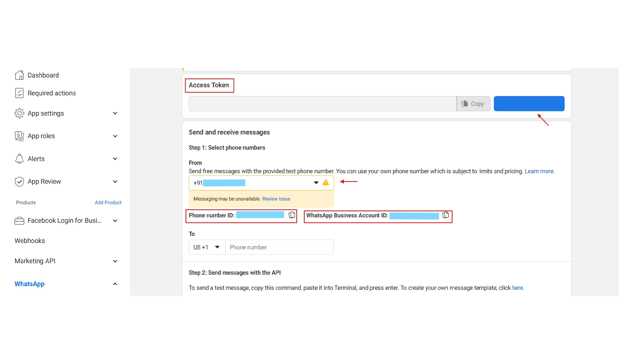Image resolution: width=629 pixels, height=364 pixels.
Task: Expand App Review section
Action: pyautogui.click(x=115, y=182)
